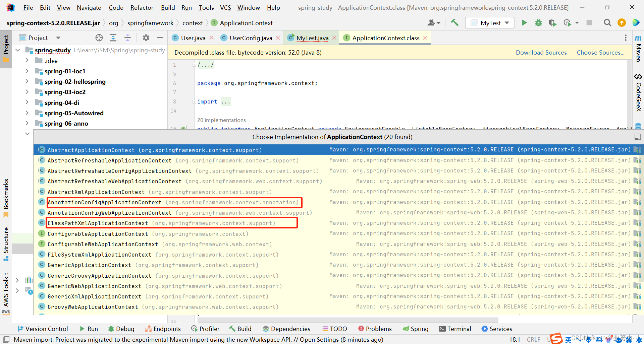Open the Refactor menu
The image size is (644, 344).
click(142, 7)
